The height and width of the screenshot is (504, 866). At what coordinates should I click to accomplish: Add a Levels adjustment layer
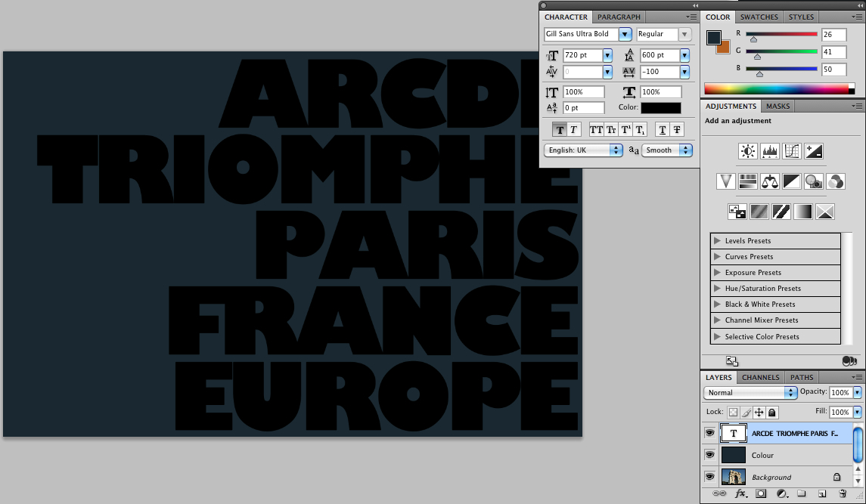tap(770, 150)
